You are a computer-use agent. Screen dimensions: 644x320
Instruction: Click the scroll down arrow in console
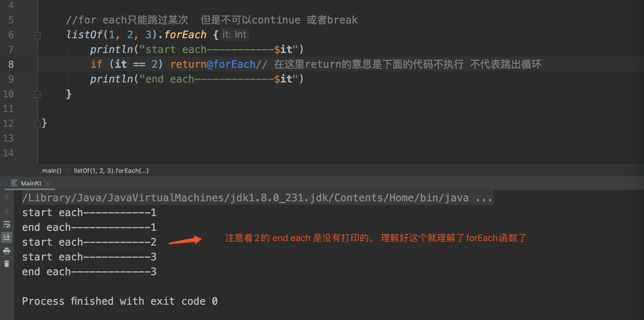click(7, 211)
